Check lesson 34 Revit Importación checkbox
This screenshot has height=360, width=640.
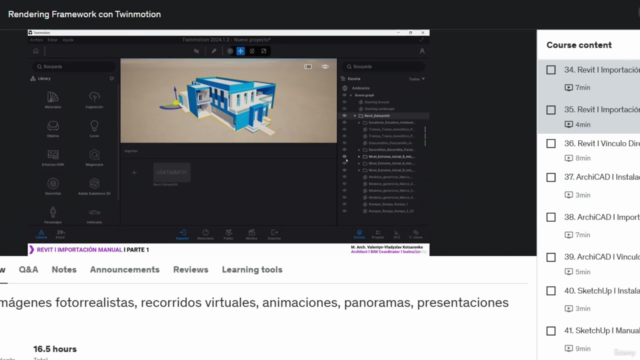551,70
